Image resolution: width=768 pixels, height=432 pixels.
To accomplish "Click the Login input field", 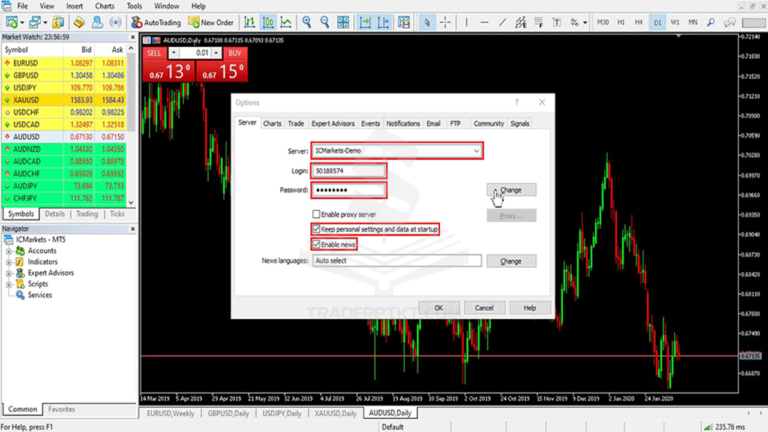I will click(348, 171).
